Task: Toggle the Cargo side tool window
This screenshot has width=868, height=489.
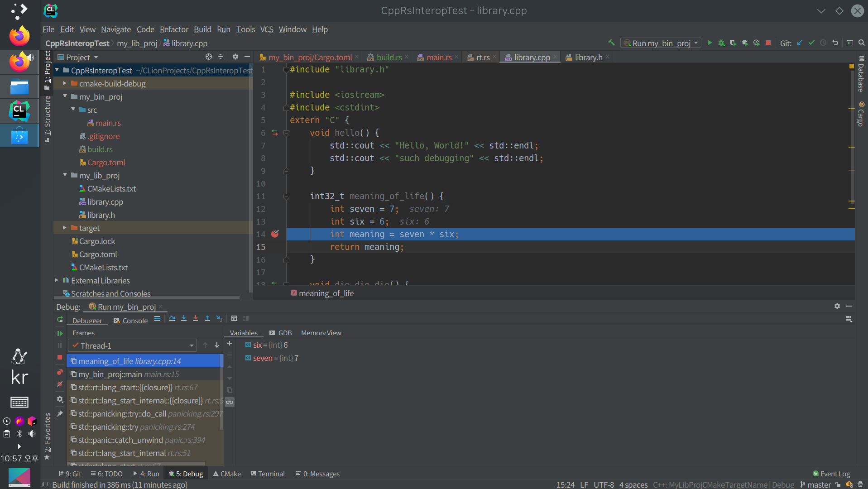Action: tap(861, 114)
